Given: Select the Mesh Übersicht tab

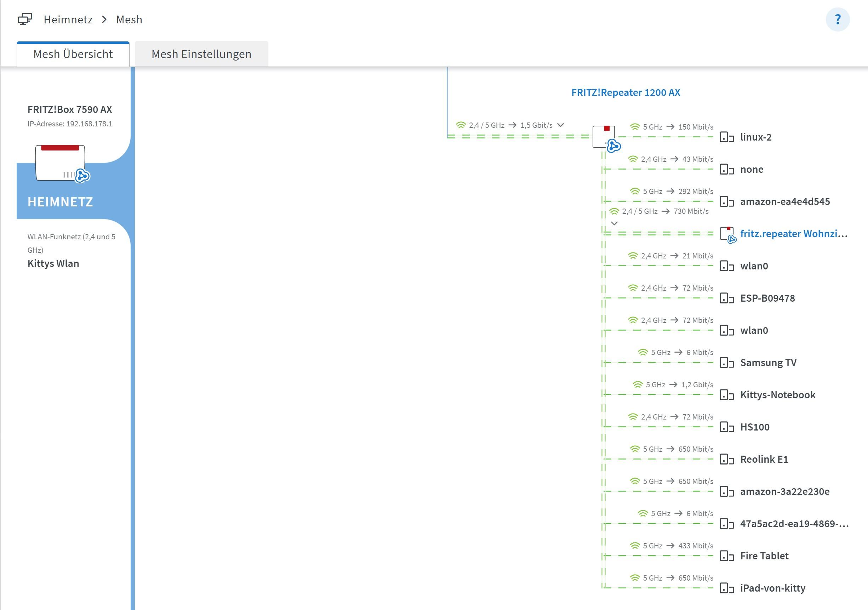Looking at the screenshot, I should pos(73,54).
